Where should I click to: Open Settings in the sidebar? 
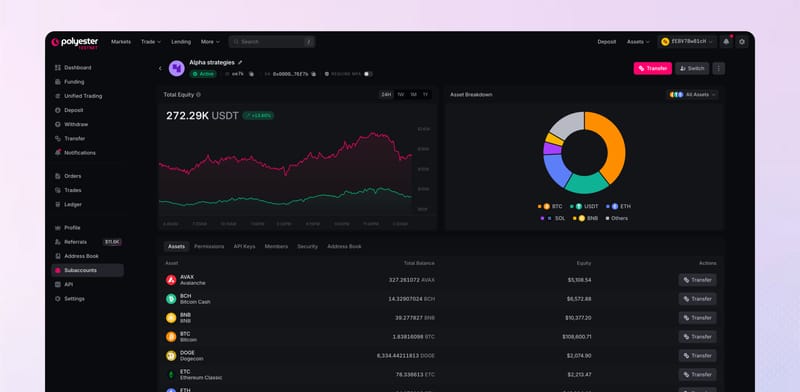click(87, 299)
